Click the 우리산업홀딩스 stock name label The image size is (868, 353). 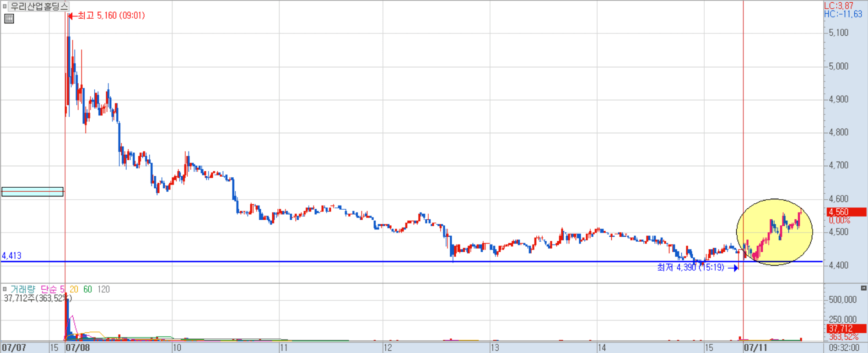pos(39,6)
